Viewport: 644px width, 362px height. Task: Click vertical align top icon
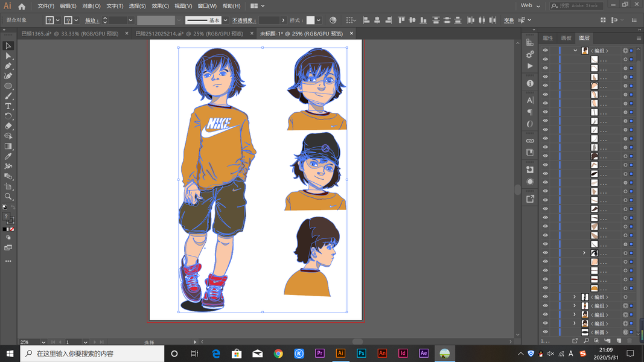[x=401, y=20]
